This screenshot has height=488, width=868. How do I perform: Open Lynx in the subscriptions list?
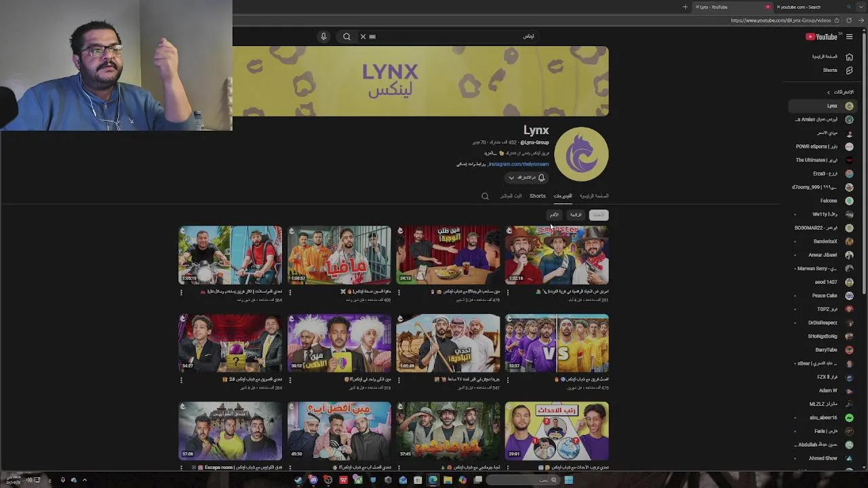[x=822, y=106]
